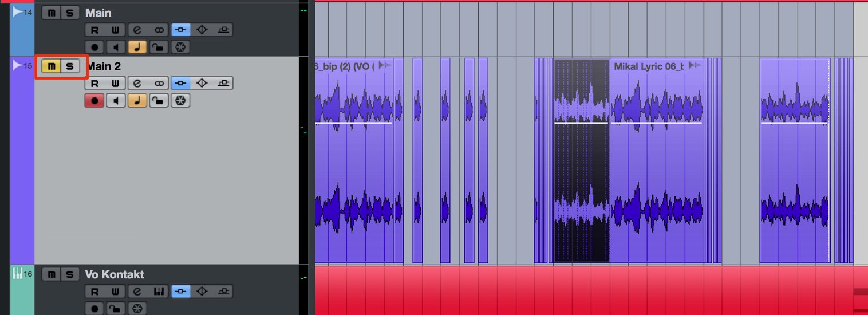This screenshot has width=868, height=315.
Task: Disable Record Enable on Main 2 track
Action: [94, 101]
